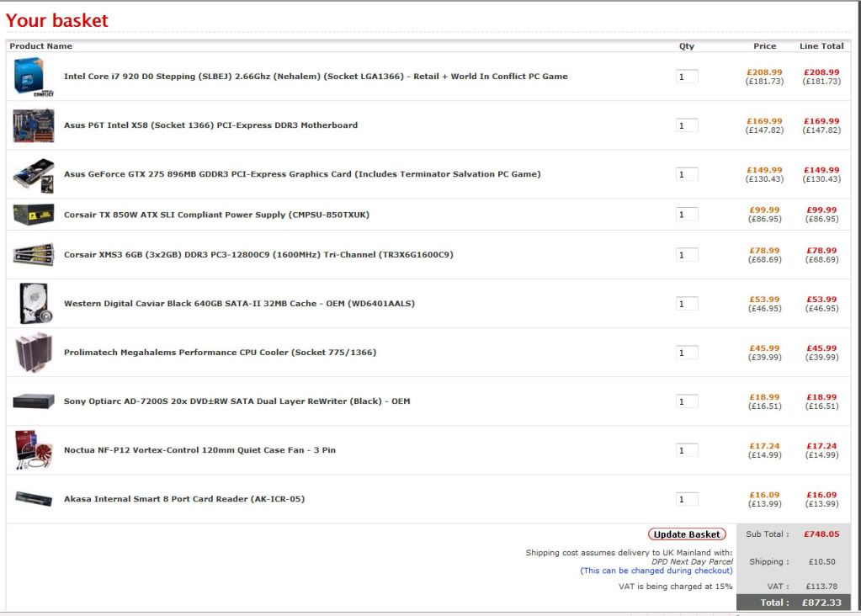Screen dimensions: 861x616
Task: Click quantity field for Noctua NF-P12 fan
Action: (687, 451)
